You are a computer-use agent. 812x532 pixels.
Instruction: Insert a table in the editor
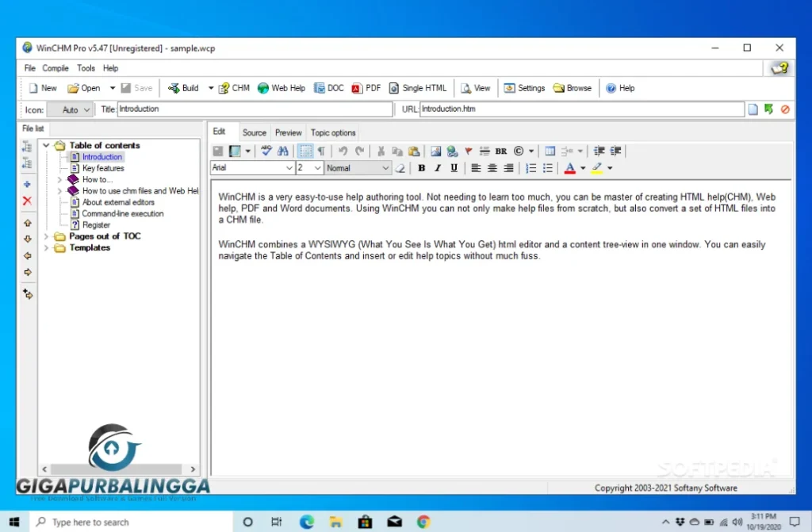pos(550,151)
